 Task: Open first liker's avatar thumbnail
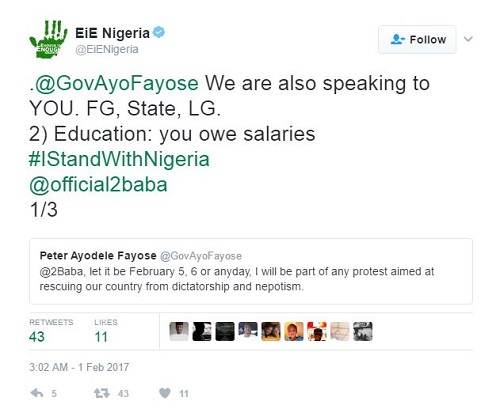point(179,331)
